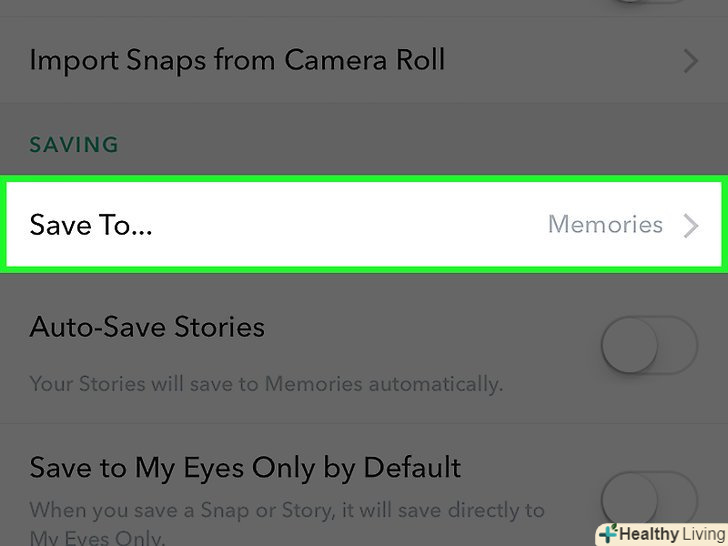Screen dimensions: 728x546
Task: Tap the 'When you save a Snap or Story' description
Action: [287, 510]
